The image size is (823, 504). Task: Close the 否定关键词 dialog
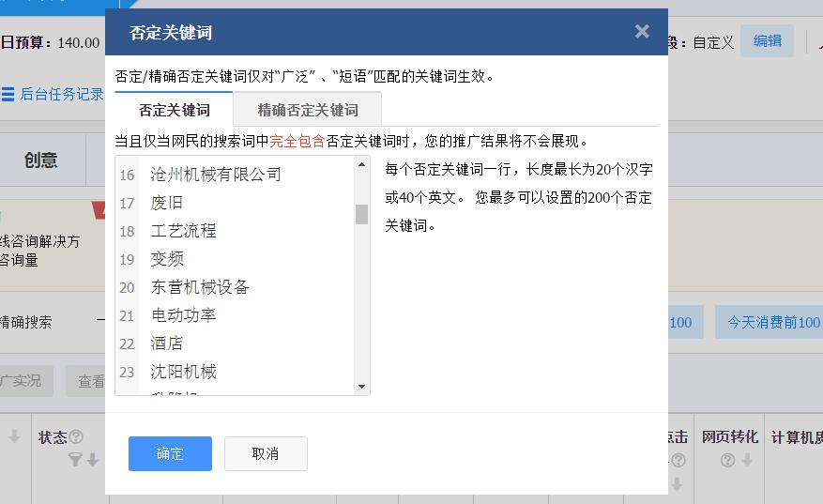tap(641, 32)
